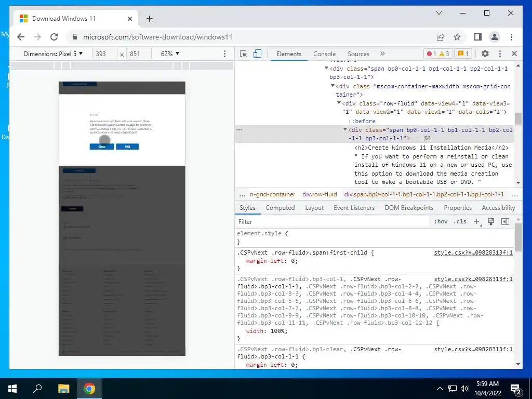The width and height of the screenshot is (532, 399).
Task: Toggle rendering emulations paintbrush icon
Action: pos(490,221)
